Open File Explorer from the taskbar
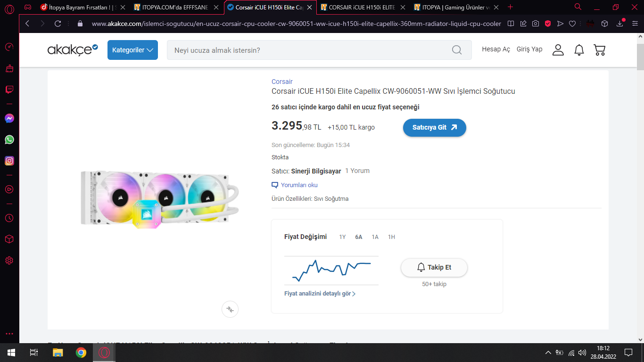This screenshot has height=362, width=644. [58, 353]
